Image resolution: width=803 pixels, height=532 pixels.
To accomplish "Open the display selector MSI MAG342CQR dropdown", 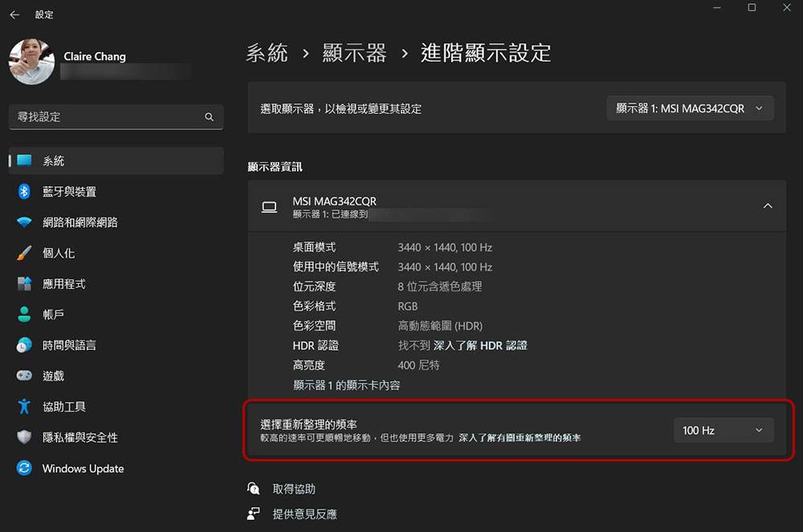I will point(690,108).
